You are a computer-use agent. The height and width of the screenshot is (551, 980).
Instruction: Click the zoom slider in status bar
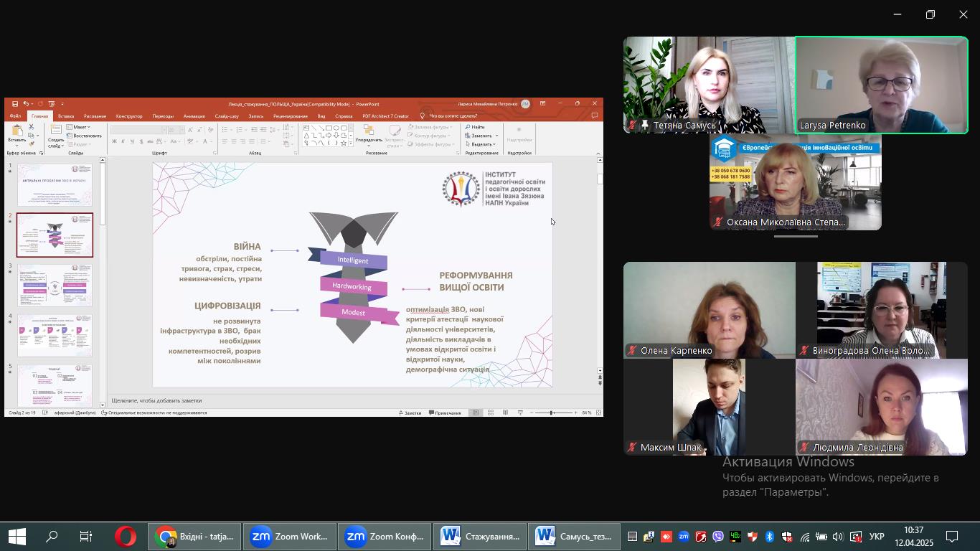click(552, 413)
